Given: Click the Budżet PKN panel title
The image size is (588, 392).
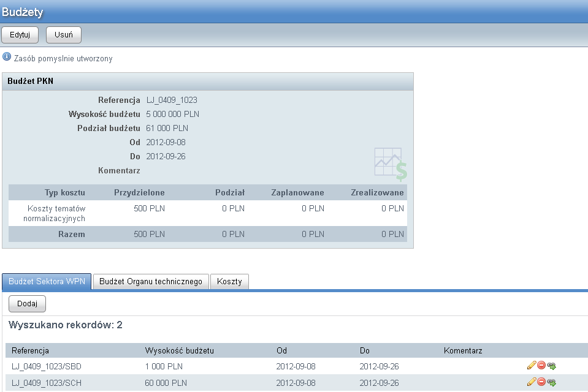Looking at the screenshot, I should click(x=31, y=81).
